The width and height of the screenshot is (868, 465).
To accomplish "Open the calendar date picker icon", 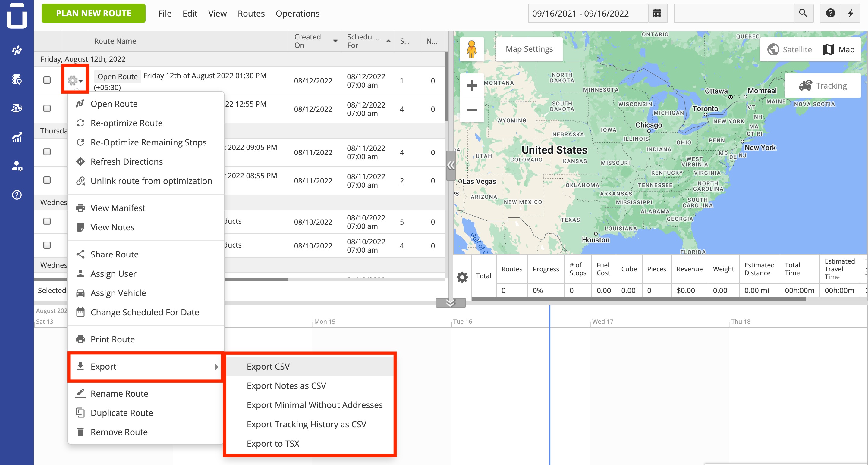I will (657, 14).
